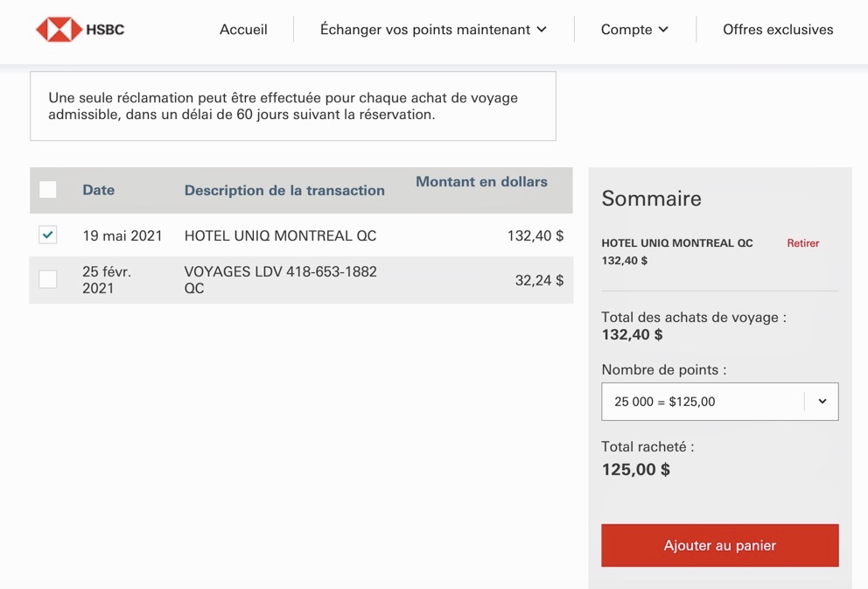Click the HSBC wordmark text
The height and width of the screenshot is (589, 868).
(x=105, y=30)
